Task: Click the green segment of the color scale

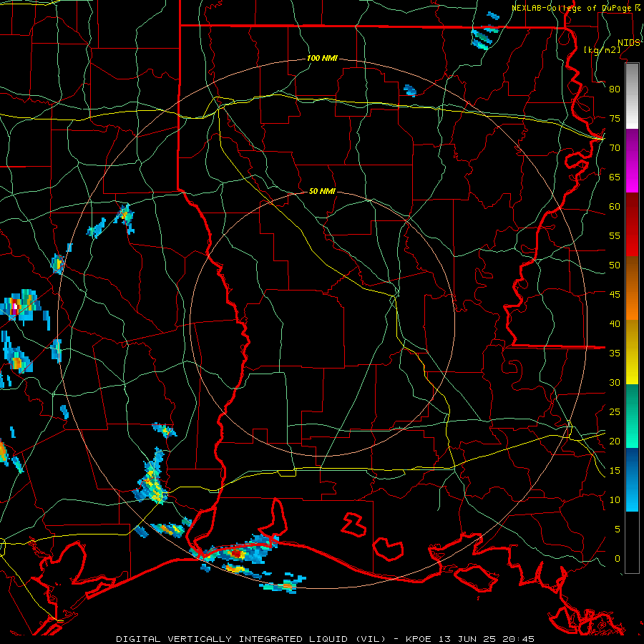Action: pyautogui.click(x=632, y=416)
